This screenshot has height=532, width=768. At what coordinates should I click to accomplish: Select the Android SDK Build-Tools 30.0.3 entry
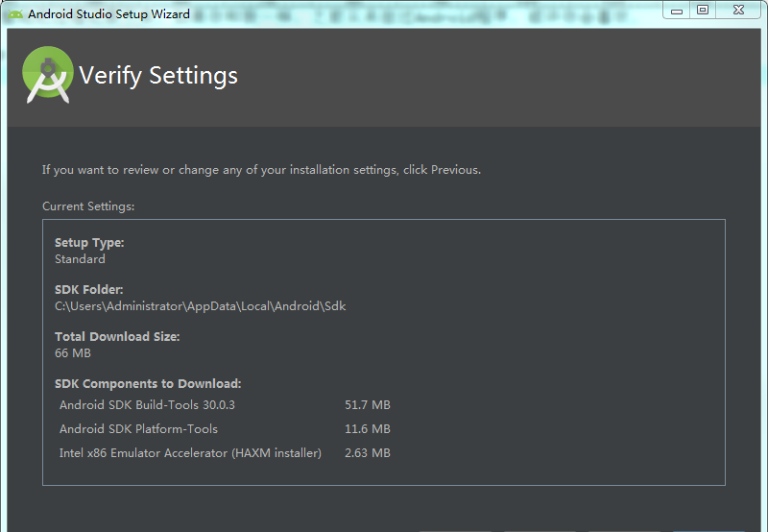point(147,405)
